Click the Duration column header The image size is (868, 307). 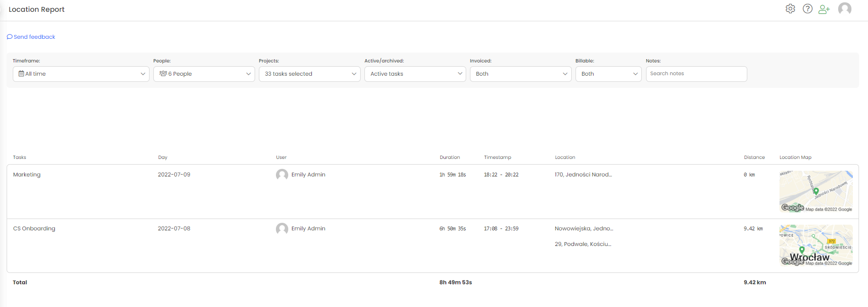[450, 158]
